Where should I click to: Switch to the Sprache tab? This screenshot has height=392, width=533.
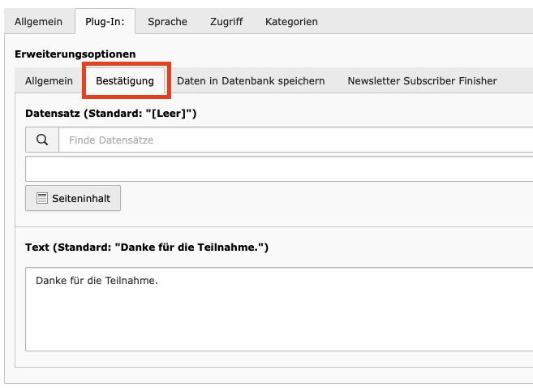point(167,22)
